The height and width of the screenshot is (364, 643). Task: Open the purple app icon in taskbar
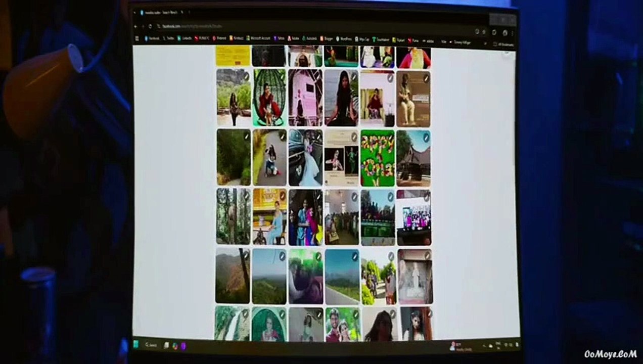tap(184, 346)
